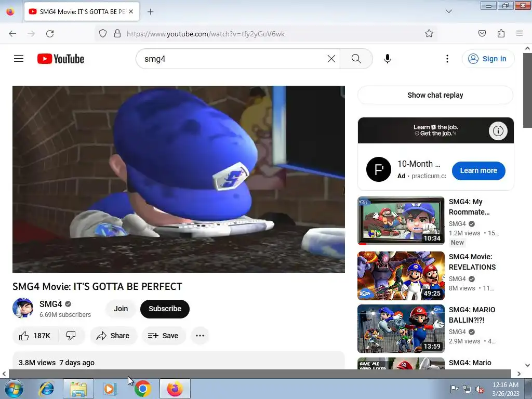Image resolution: width=532 pixels, height=399 pixels.
Task: Open the list all tabs chevron
Action: click(x=448, y=11)
